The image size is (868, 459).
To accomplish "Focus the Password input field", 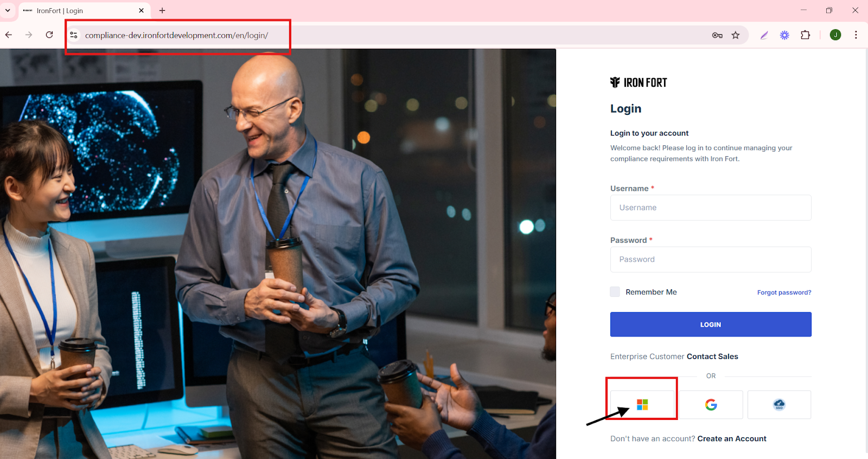I will click(x=711, y=260).
